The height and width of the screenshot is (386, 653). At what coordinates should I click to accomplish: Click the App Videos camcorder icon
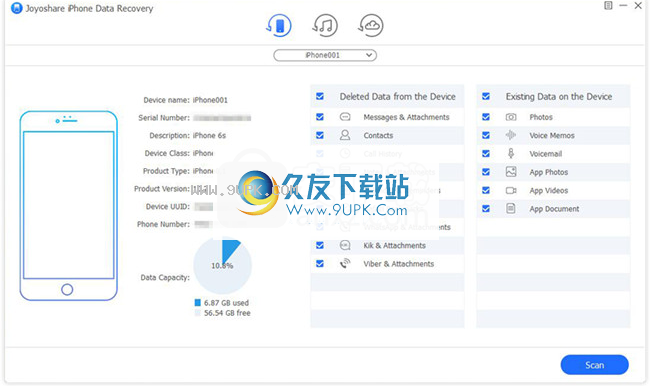[511, 190]
